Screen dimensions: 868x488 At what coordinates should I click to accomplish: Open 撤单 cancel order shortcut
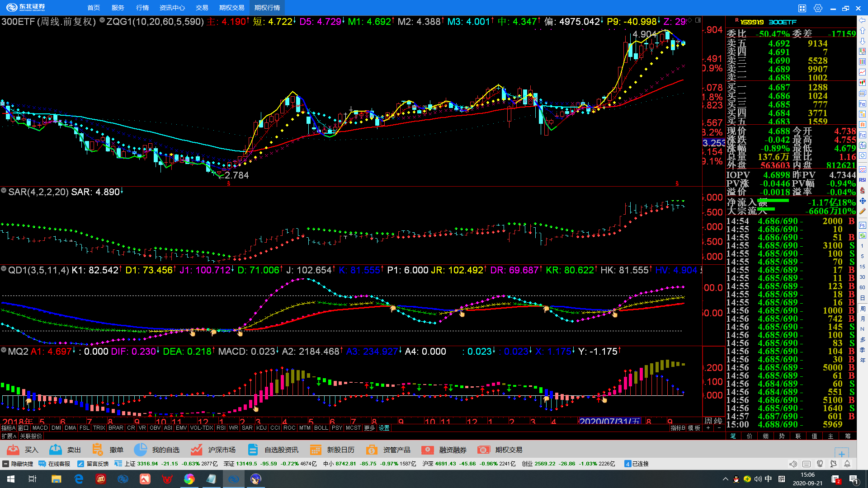click(x=98, y=450)
